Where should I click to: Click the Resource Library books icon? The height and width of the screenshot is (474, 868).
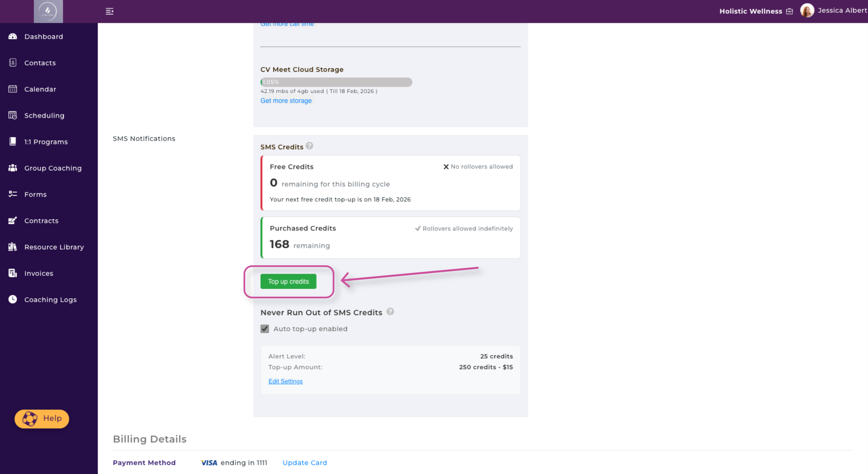coord(13,247)
